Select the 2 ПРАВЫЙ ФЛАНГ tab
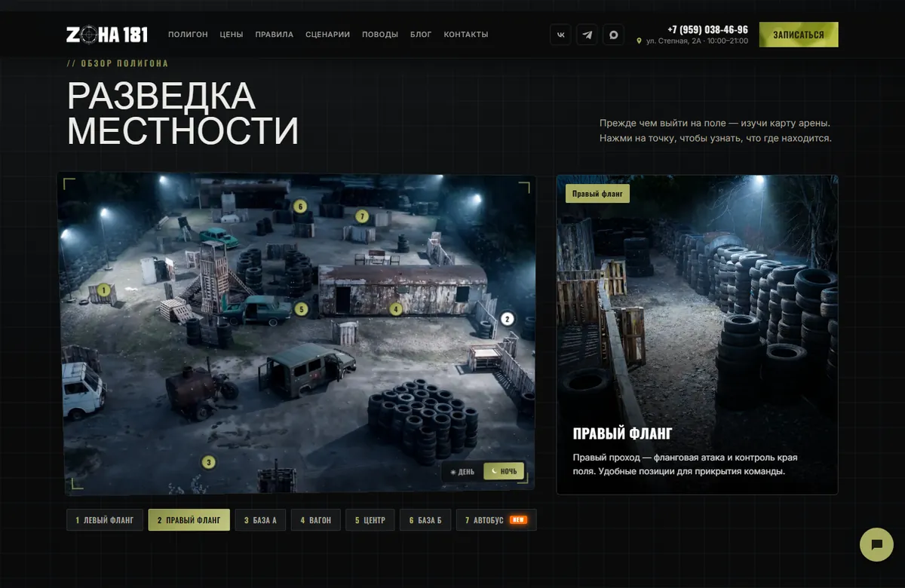The height and width of the screenshot is (588, 905). click(189, 520)
